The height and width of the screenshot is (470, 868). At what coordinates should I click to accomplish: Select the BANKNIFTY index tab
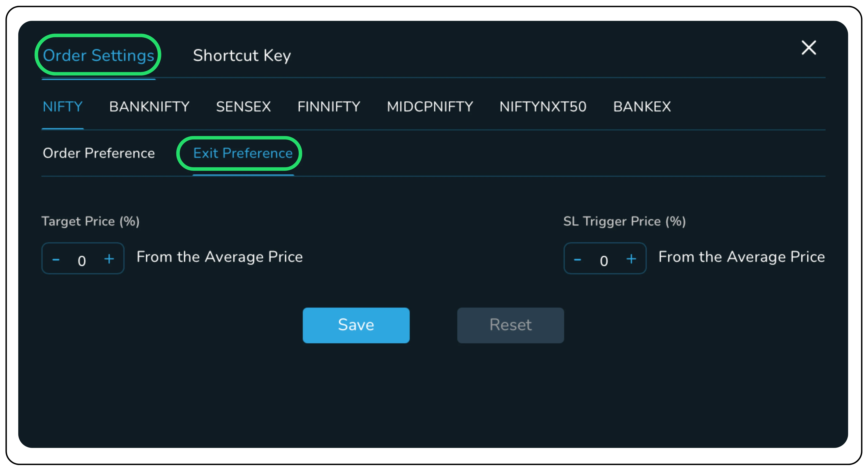coord(149,107)
